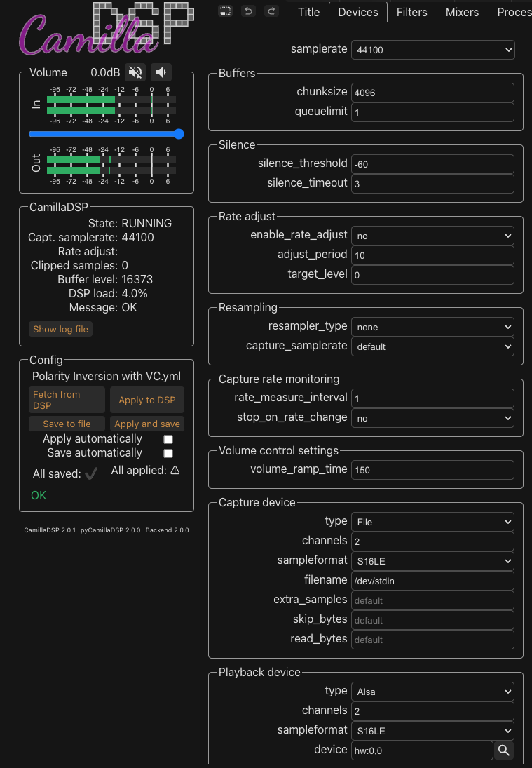Click the All applied warning triangle

pos(175,470)
